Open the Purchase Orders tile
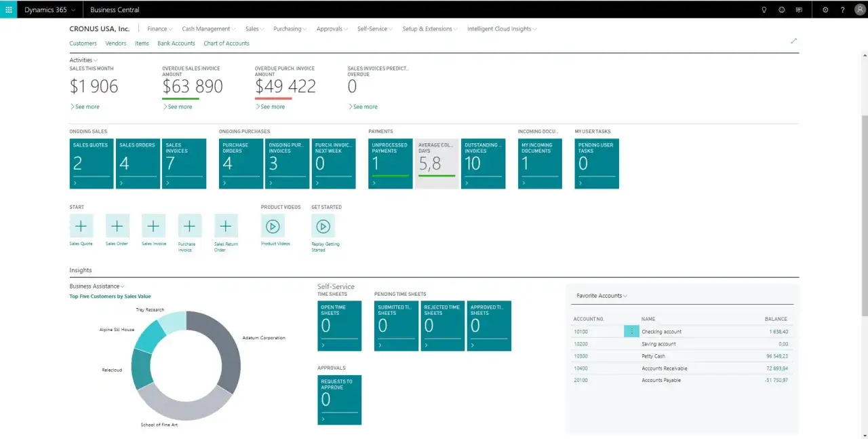This screenshot has height=439, width=868. pos(241,164)
